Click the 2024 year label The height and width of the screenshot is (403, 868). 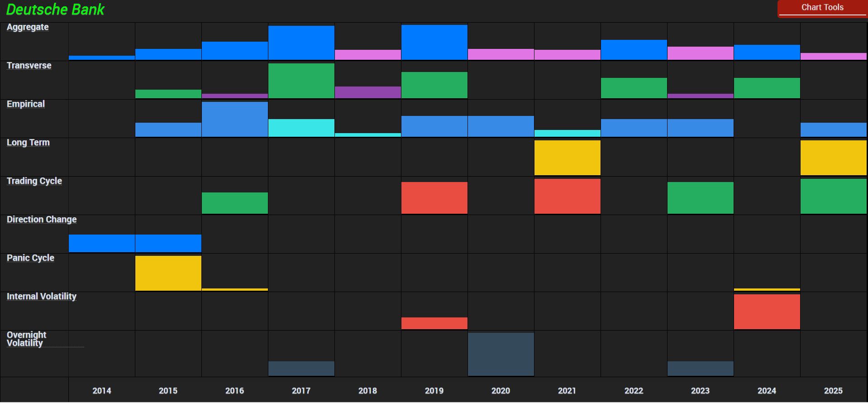coord(767,391)
